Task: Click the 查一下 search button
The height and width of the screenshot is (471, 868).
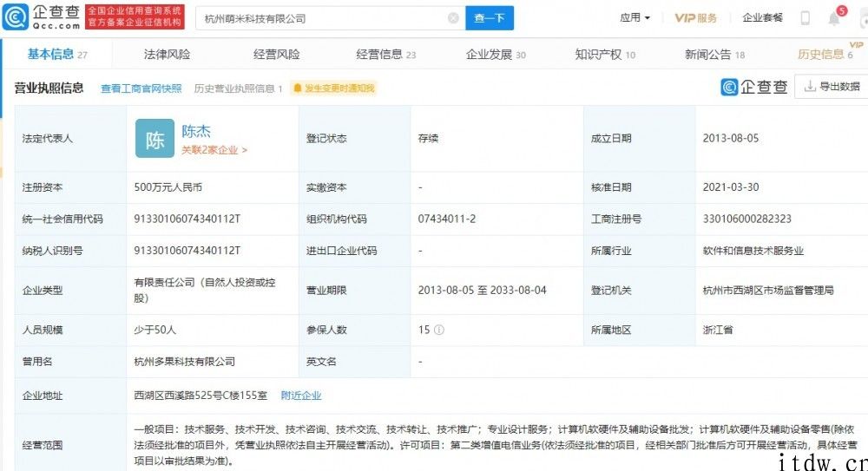Action: 490,18
